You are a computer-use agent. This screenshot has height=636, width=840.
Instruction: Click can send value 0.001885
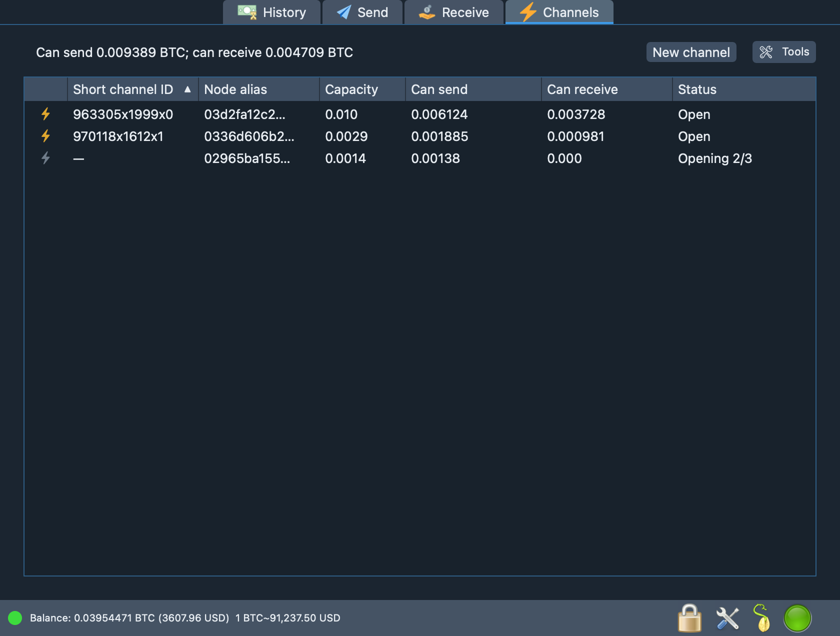coord(439,136)
